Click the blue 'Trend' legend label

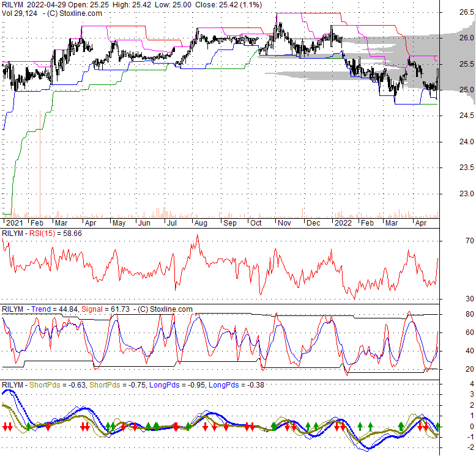(x=41, y=309)
